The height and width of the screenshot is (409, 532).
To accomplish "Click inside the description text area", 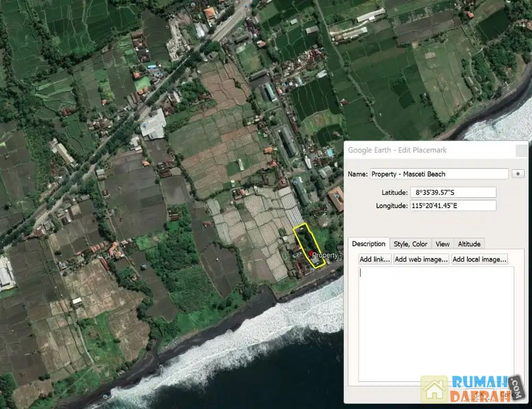I will click(x=436, y=324).
